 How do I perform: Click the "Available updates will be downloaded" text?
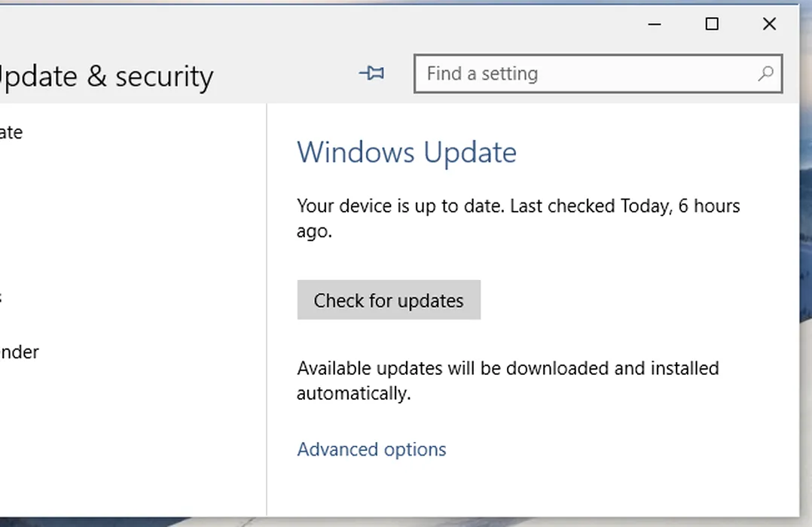[508, 368]
